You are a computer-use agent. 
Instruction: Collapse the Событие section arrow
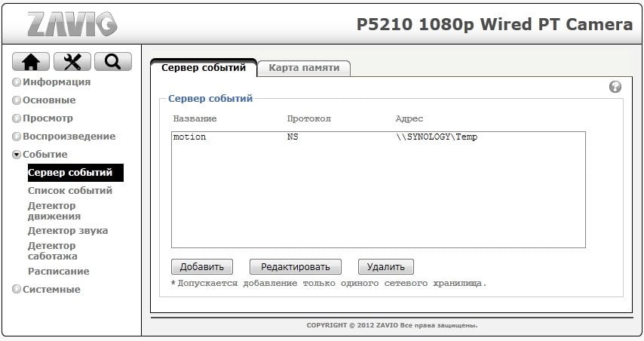pyautogui.click(x=17, y=155)
